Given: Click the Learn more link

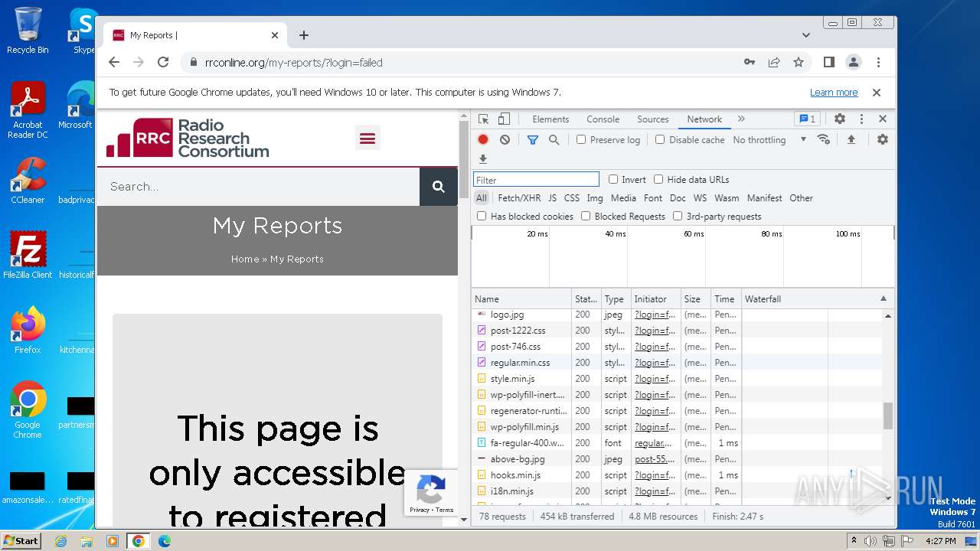Looking at the screenshot, I should 834,93.
